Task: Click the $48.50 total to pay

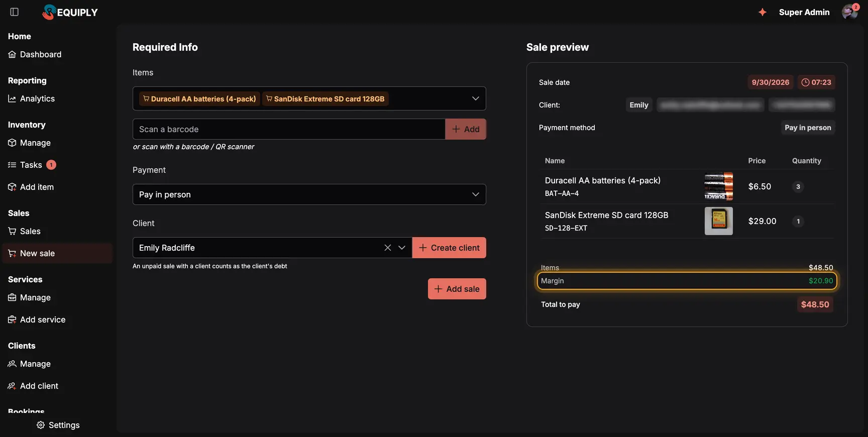Action: [x=815, y=304]
